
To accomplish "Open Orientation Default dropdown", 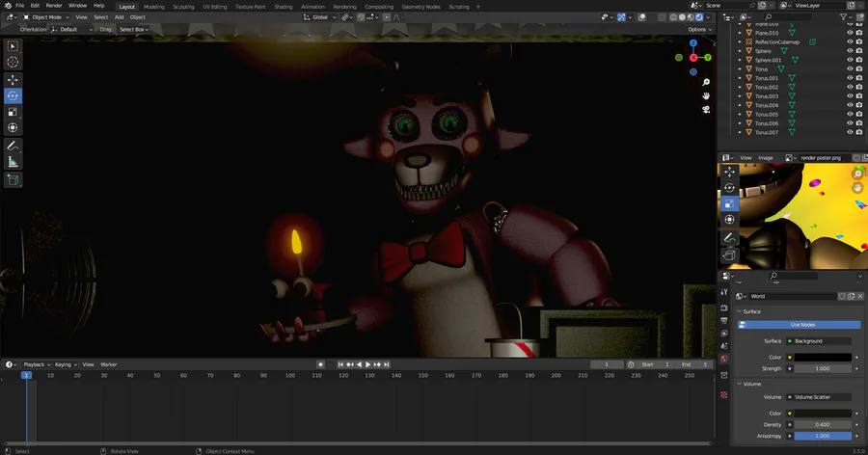I will (71, 29).
